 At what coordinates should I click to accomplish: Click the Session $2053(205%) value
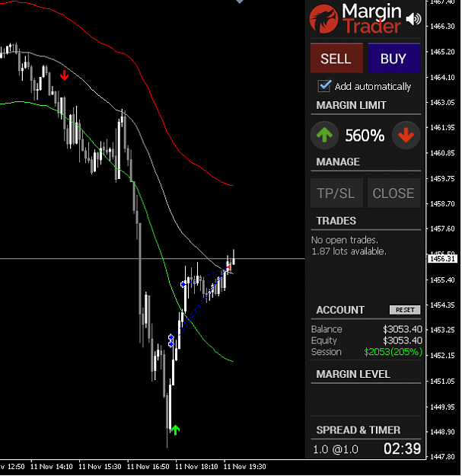(x=393, y=352)
